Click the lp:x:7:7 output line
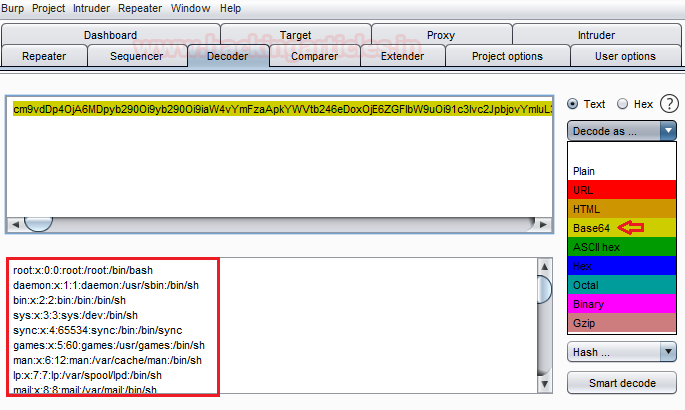 [87, 375]
